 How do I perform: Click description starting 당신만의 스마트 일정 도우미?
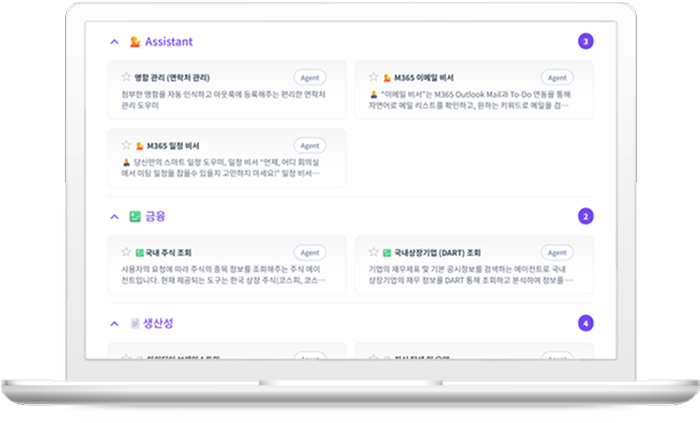(221, 168)
